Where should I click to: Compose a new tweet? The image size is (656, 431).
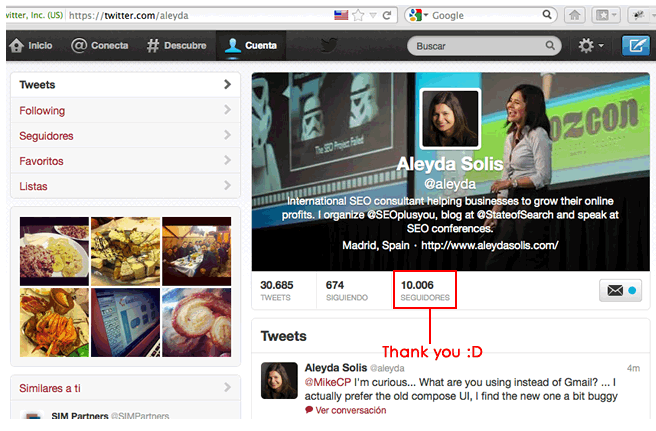coord(636,45)
